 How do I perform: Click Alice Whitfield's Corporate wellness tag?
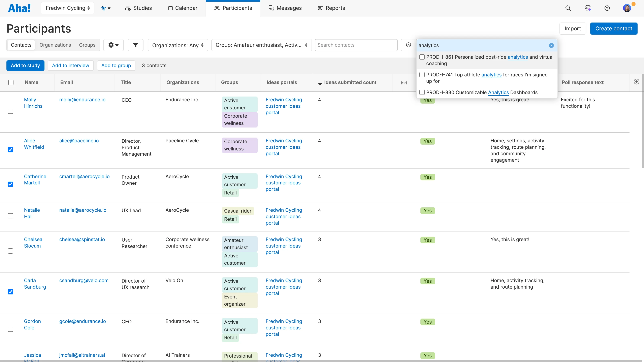[239, 145]
